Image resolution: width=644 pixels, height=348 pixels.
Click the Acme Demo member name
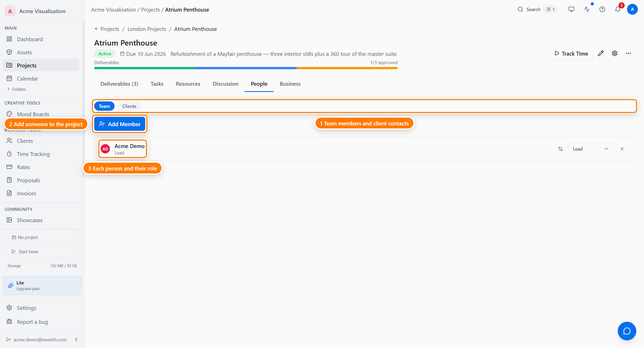tap(129, 146)
